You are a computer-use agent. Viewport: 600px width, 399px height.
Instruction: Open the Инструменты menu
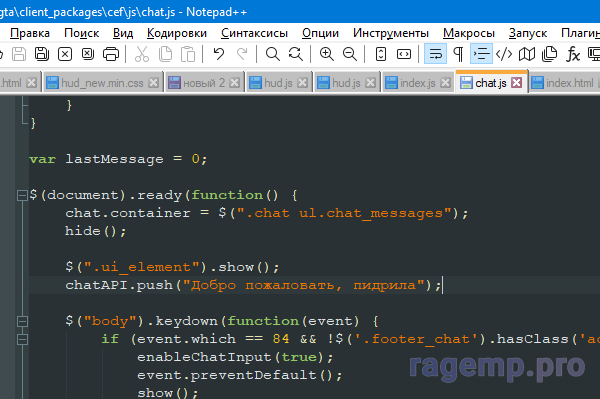tap(391, 33)
